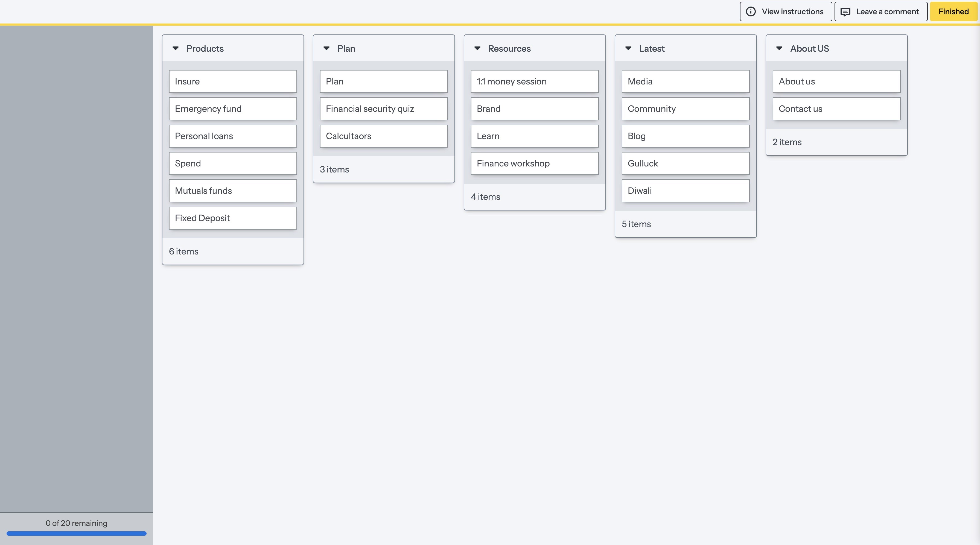
Task: Collapse the Products category
Action: coord(175,48)
